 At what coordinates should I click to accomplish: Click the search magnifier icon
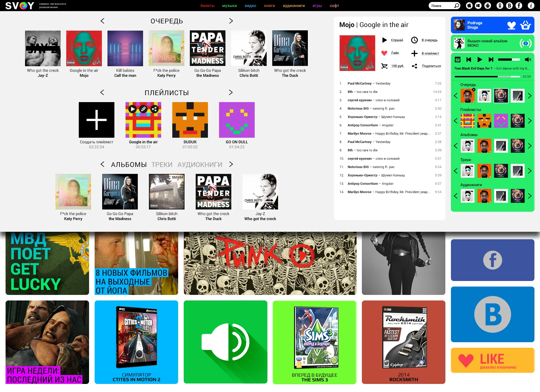(x=457, y=6)
